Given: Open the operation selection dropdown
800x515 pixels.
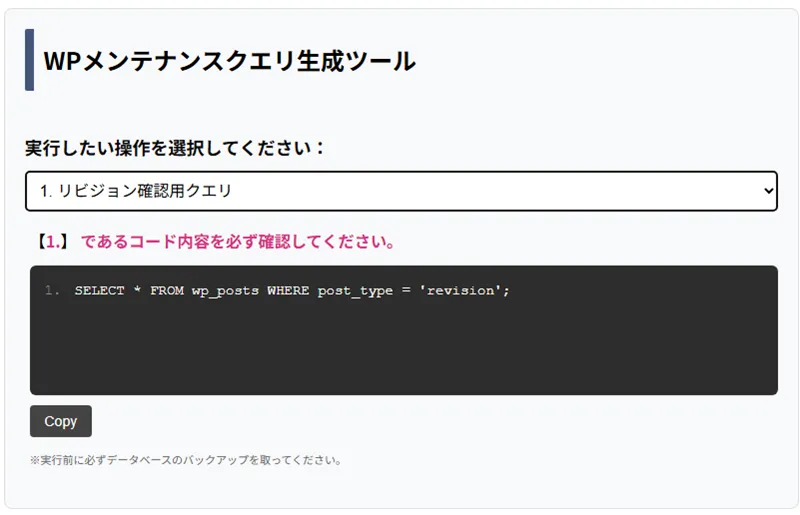Looking at the screenshot, I should click(x=400, y=190).
